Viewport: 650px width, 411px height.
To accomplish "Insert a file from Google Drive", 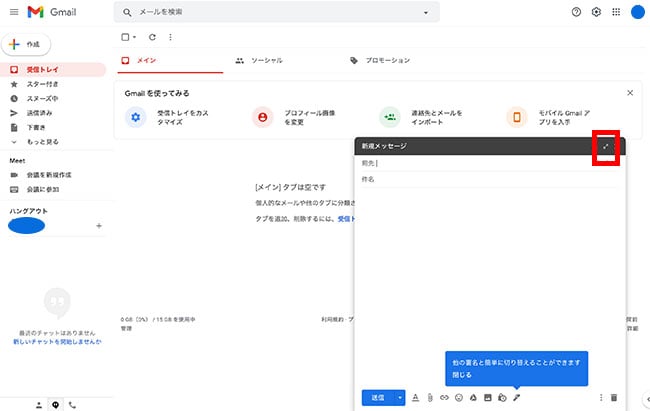I will tap(473, 398).
